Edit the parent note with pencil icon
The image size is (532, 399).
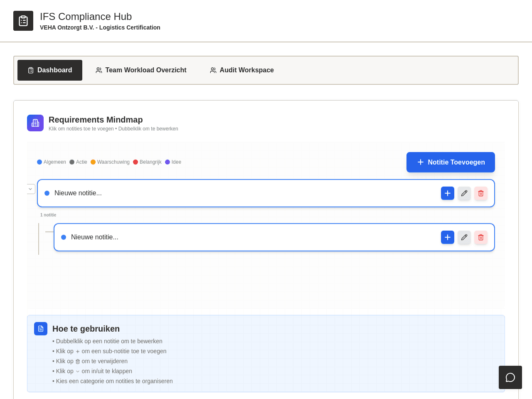(464, 193)
